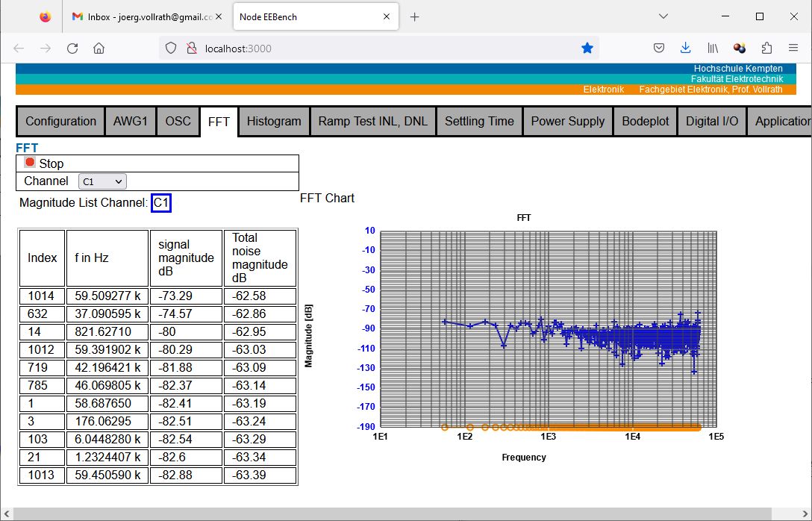Select the OSC tab
Image resolution: width=812 pixels, height=521 pixels.
(178, 122)
